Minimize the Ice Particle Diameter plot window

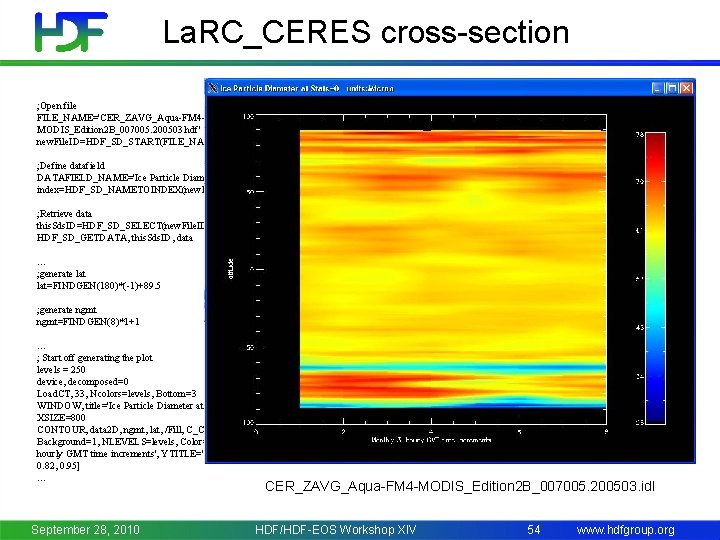658,88
